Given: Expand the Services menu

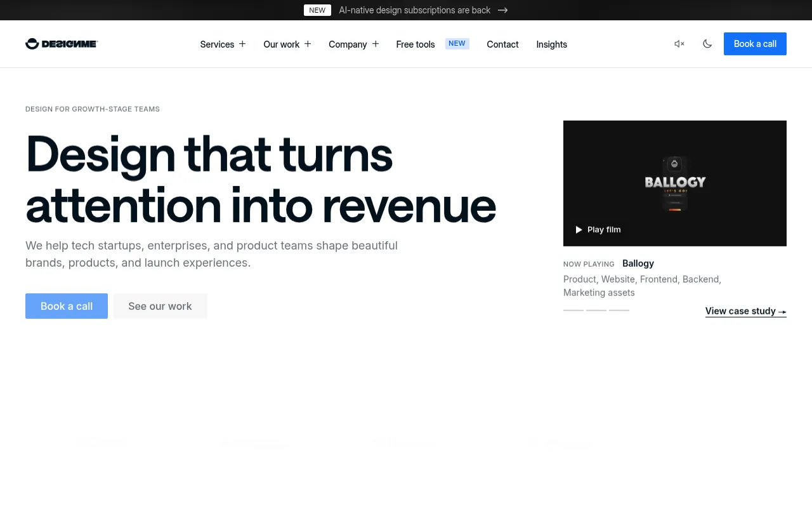Looking at the screenshot, I should (x=223, y=44).
